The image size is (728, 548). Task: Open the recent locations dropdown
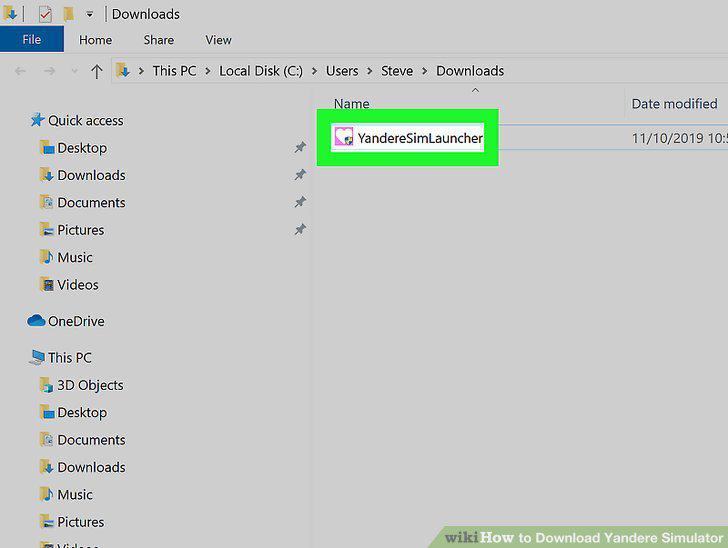pos(74,71)
